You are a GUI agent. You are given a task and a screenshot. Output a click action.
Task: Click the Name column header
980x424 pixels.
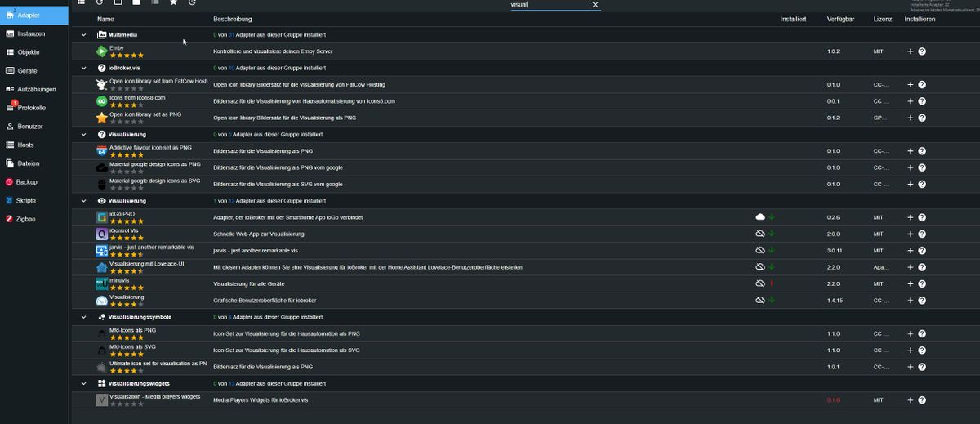coord(105,19)
